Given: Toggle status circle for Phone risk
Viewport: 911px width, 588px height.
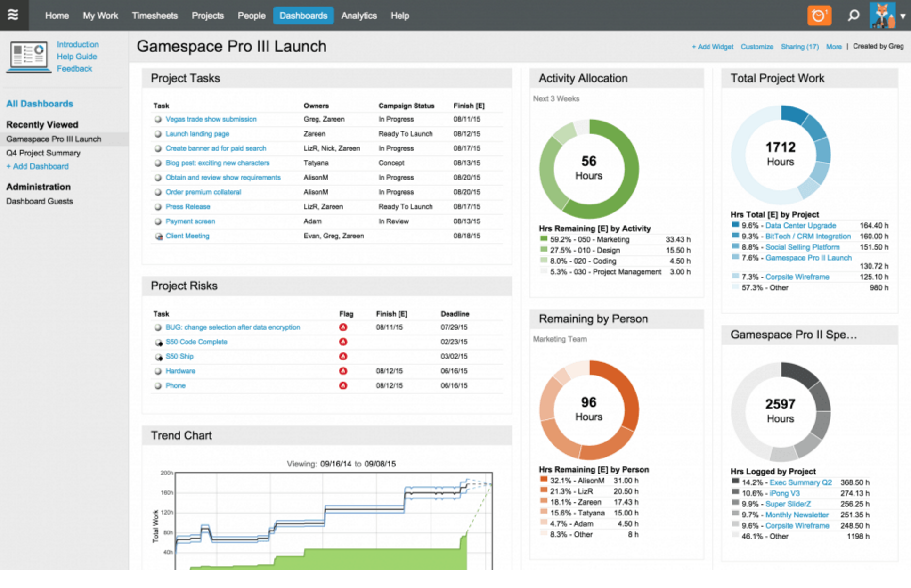Looking at the screenshot, I should click(x=158, y=386).
